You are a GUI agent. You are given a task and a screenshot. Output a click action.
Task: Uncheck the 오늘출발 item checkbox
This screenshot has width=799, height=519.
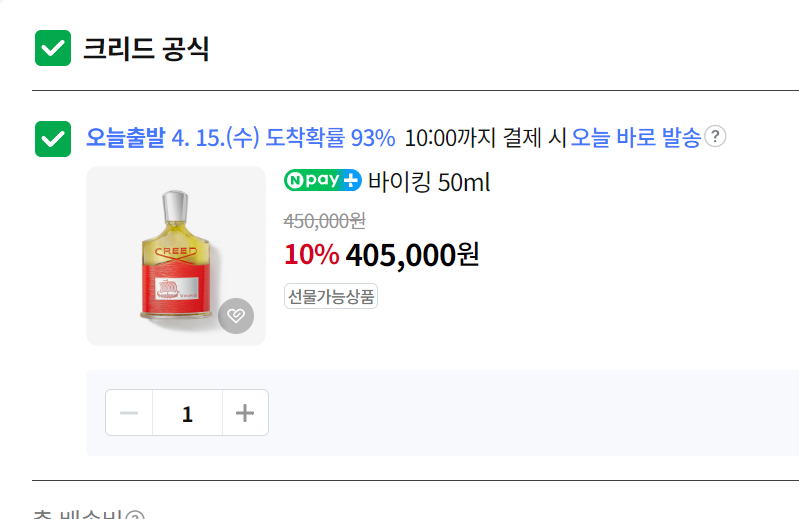tap(53, 139)
